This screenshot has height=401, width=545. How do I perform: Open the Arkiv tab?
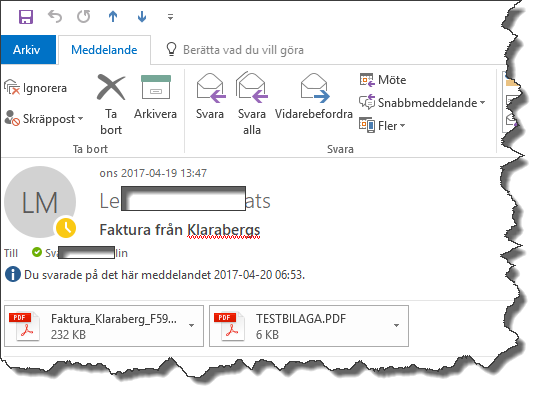pos(28,50)
